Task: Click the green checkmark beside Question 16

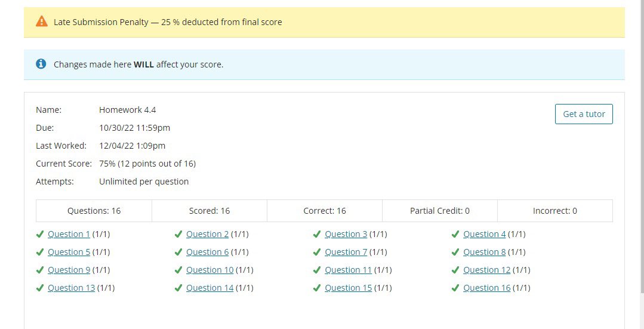Action: click(455, 288)
